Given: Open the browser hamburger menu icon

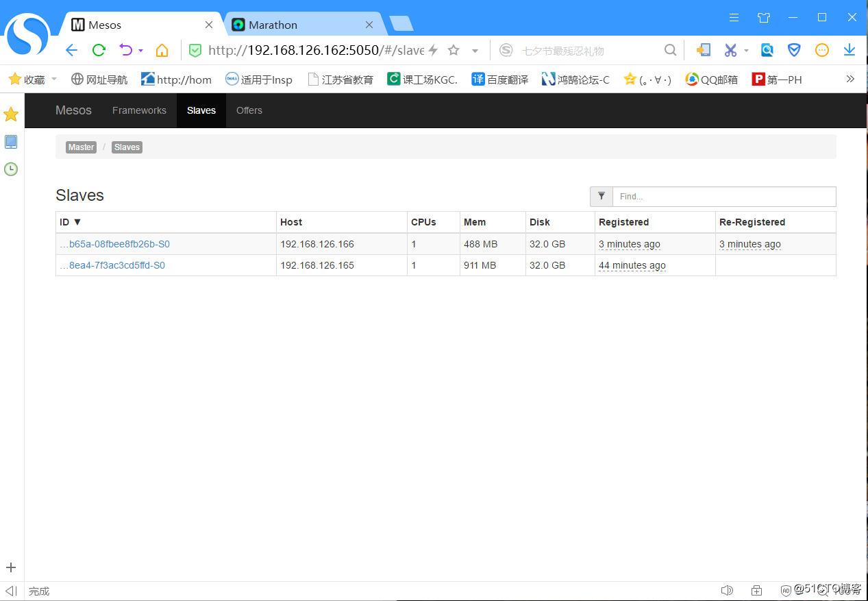Looking at the screenshot, I should click(734, 18).
